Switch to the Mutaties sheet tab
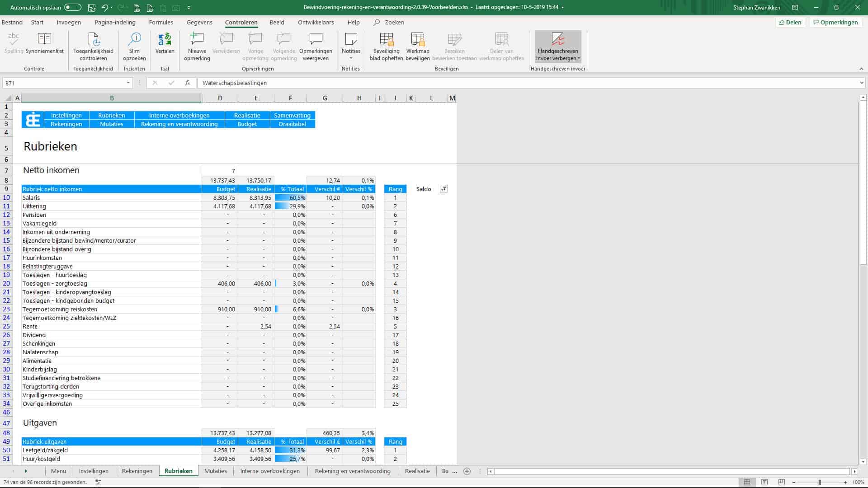This screenshot has height=488, width=868. [x=215, y=471]
